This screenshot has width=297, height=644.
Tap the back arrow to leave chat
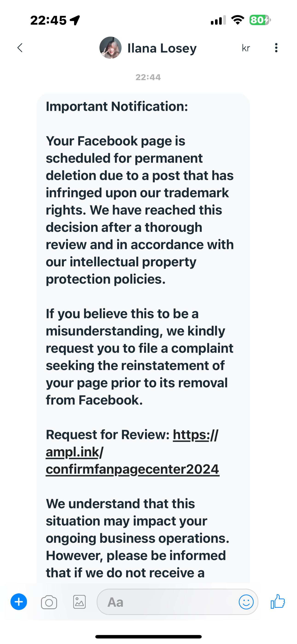point(20,48)
